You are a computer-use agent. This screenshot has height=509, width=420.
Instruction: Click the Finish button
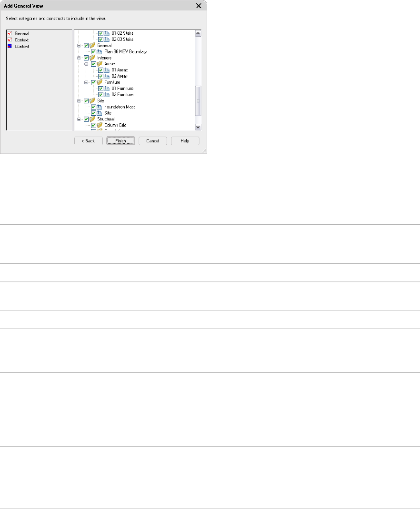[x=120, y=141]
